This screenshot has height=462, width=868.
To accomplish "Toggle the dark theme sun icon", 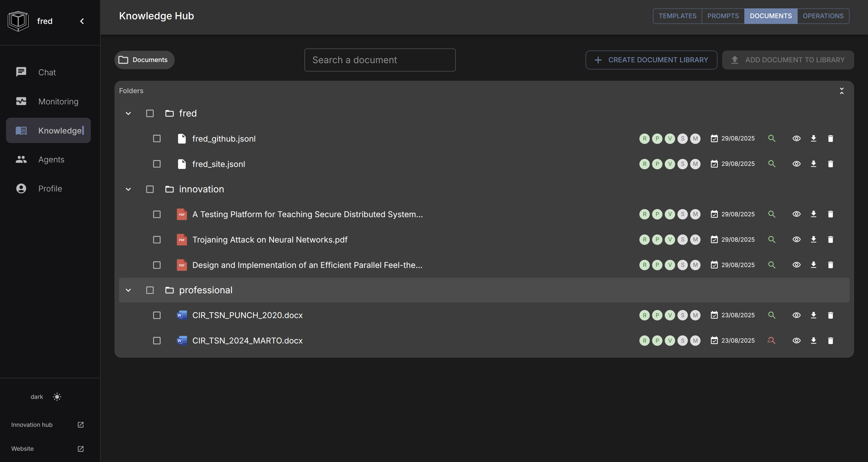I will [x=57, y=397].
